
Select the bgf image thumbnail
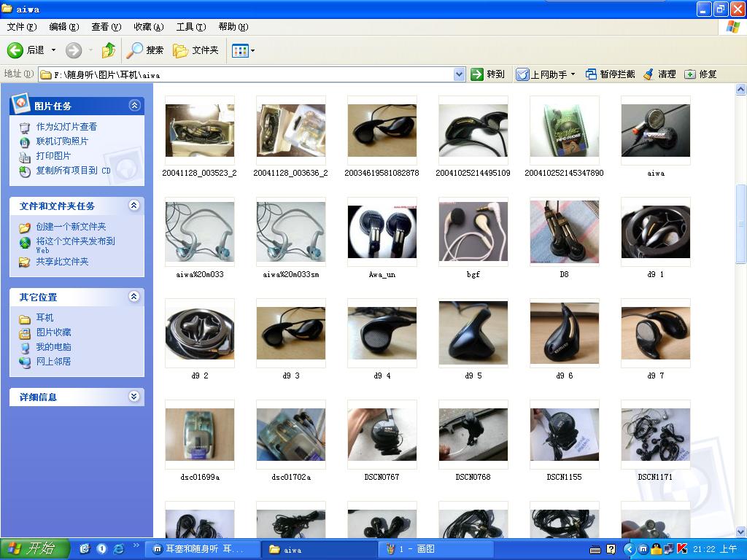point(473,232)
